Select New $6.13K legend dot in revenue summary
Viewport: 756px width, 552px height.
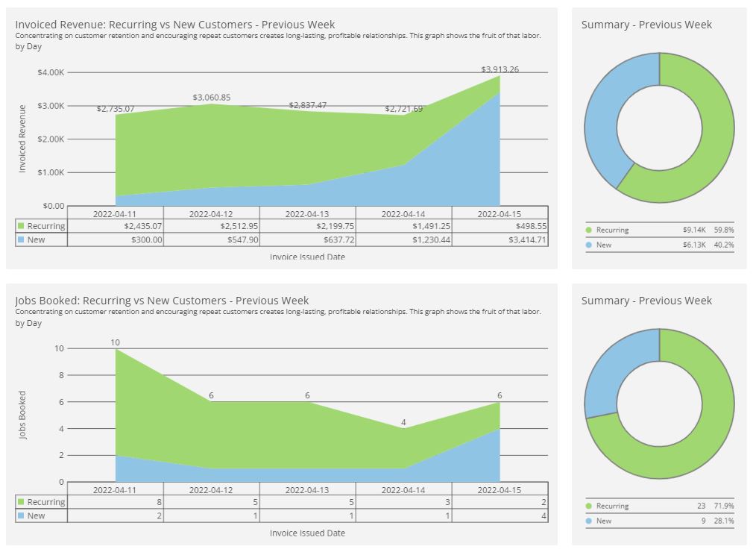click(x=589, y=245)
